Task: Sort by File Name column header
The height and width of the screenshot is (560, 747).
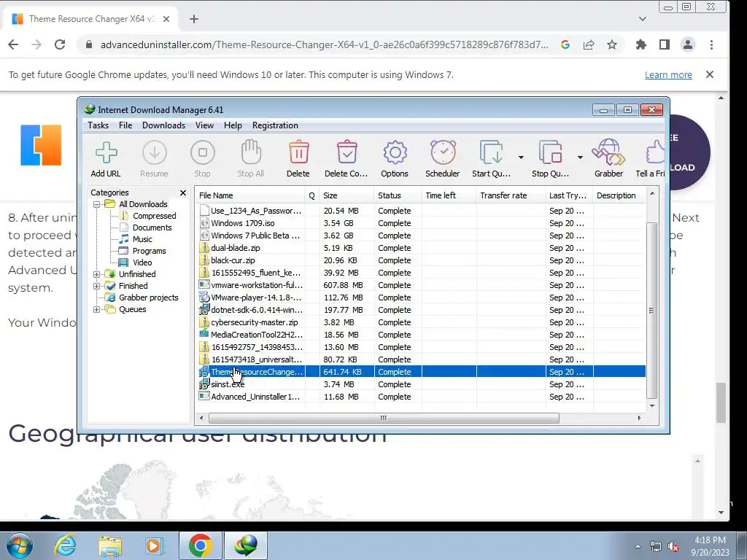Action: pos(250,195)
